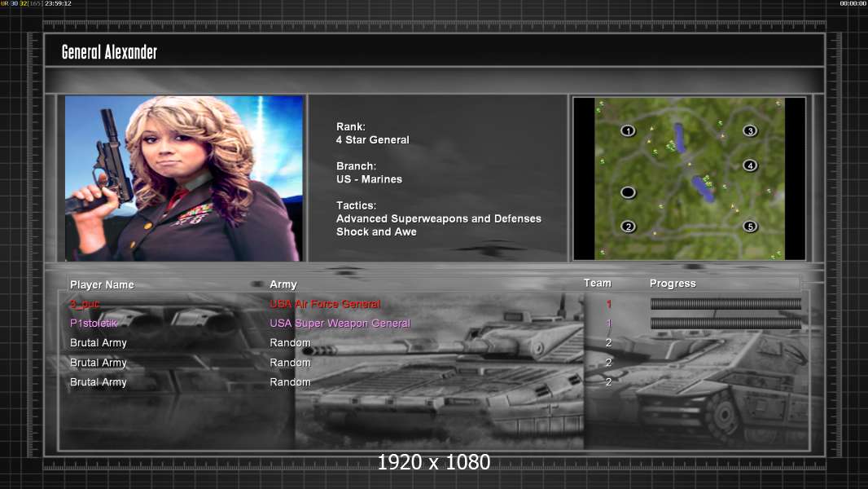Click the 'Army' column header
The width and height of the screenshot is (868, 489).
point(283,284)
